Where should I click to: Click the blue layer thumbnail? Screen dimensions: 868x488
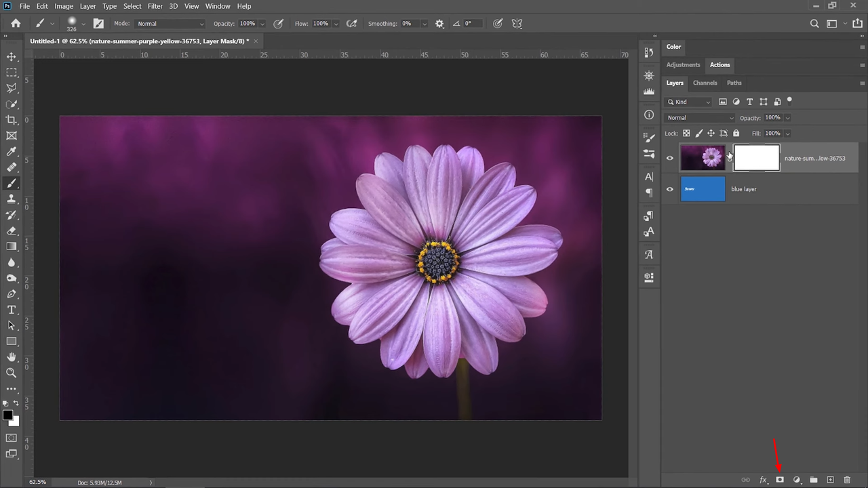[703, 188]
